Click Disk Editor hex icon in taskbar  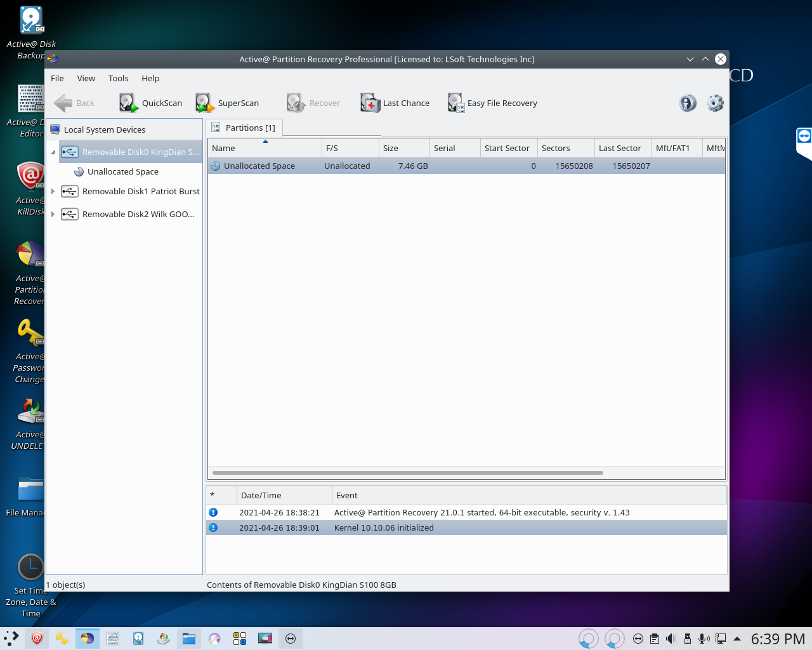tap(113, 638)
